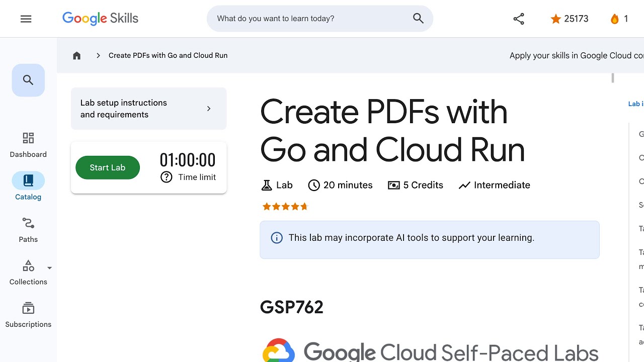
Task: Expand the Collections dropdown arrow
Action: (49, 268)
